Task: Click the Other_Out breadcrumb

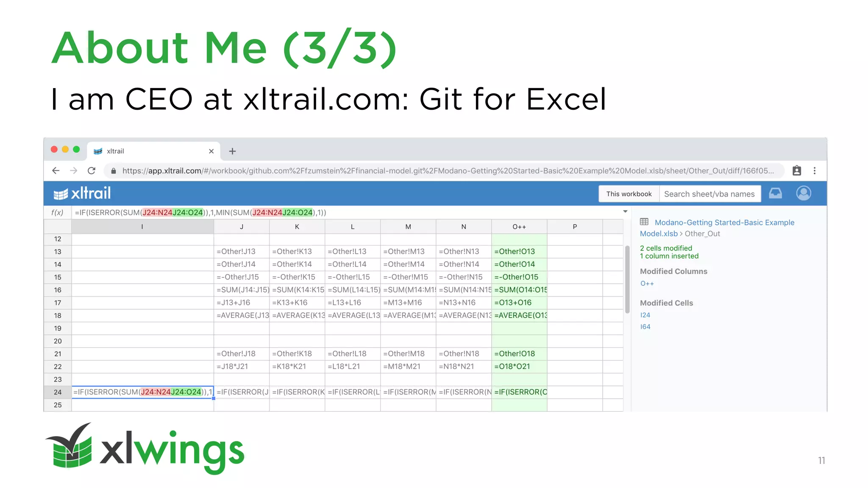Action: click(x=702, y=234)
